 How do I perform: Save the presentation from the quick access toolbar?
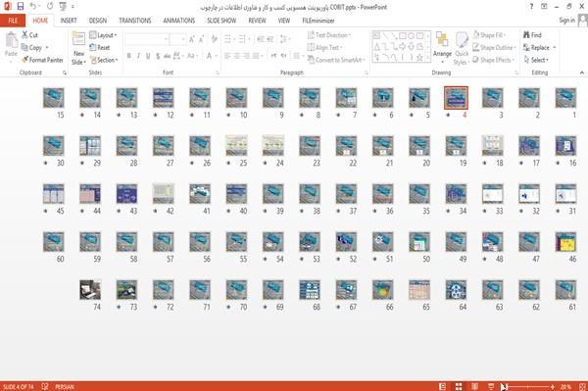pos(21,7)
